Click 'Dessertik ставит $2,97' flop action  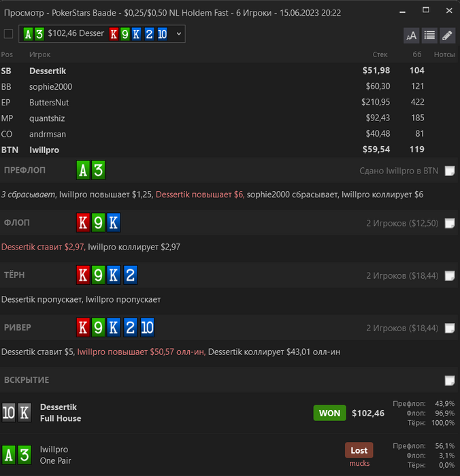pos(43,247)
